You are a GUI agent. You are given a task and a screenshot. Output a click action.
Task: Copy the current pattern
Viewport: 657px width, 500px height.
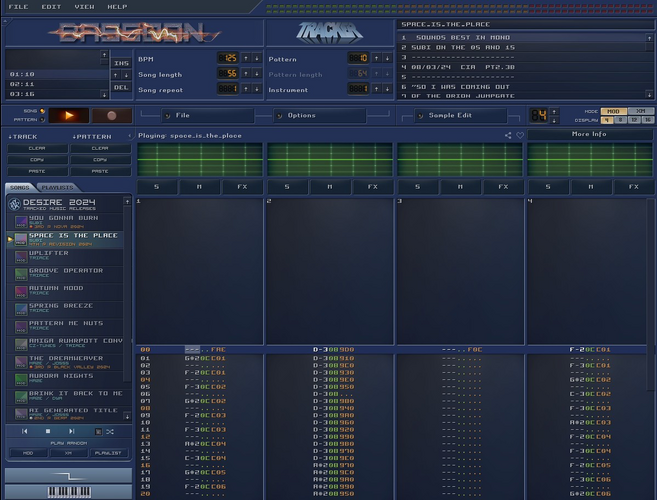point(100,160)
